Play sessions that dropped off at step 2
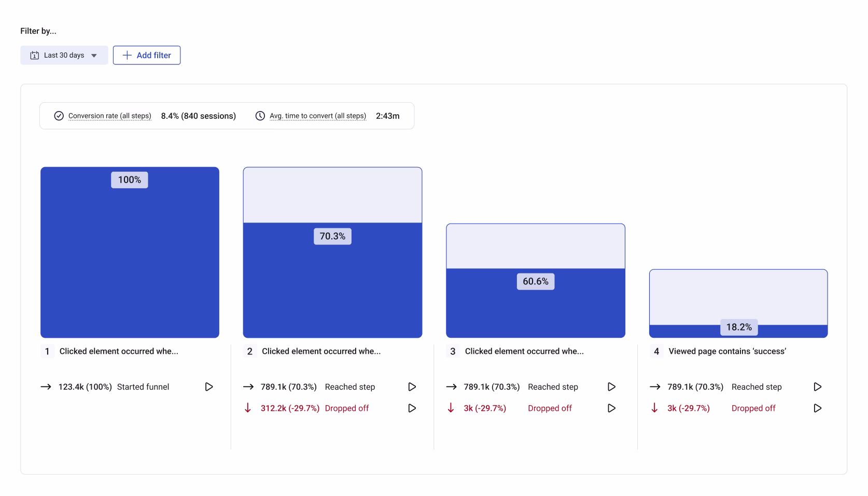This screenshot has height=496, width=868. pyautogui.click(x=412, y=408)
